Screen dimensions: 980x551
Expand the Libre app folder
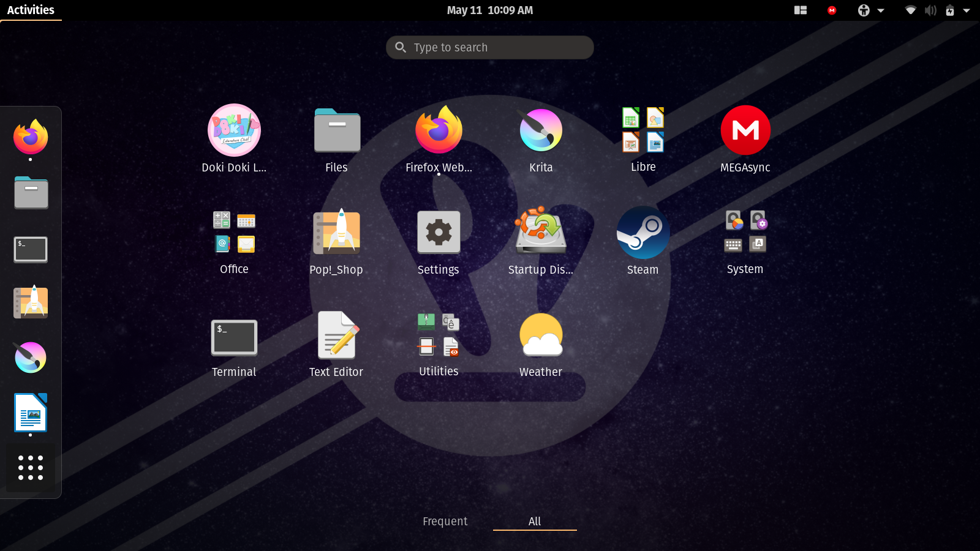click(x=643, y=138)
